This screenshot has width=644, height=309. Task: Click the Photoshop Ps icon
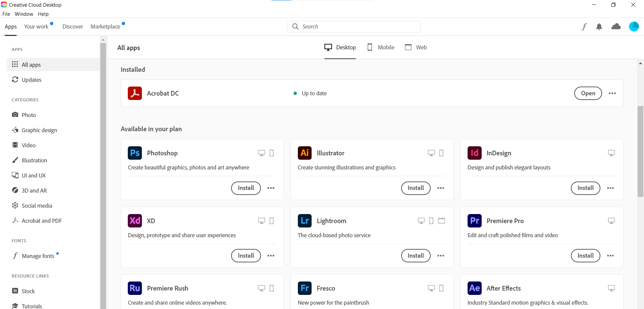click(135, 153)
